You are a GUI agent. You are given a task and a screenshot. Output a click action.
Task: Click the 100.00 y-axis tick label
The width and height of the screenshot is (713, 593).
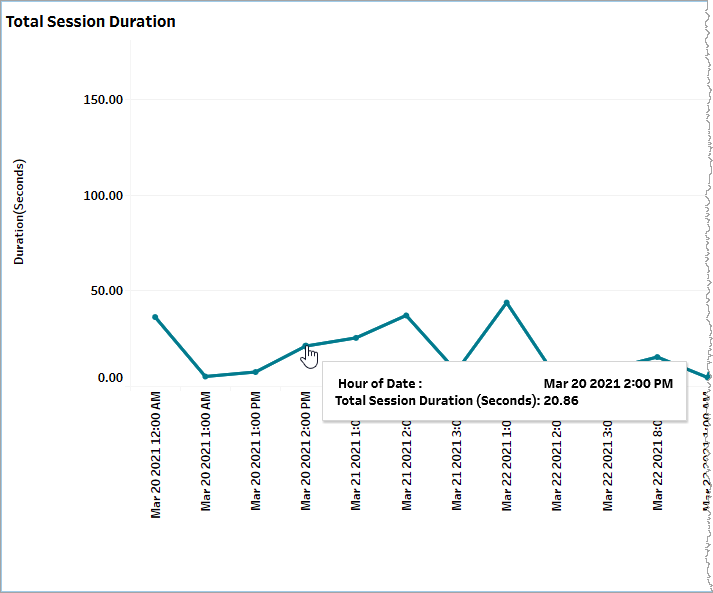[x=103, y=195]
